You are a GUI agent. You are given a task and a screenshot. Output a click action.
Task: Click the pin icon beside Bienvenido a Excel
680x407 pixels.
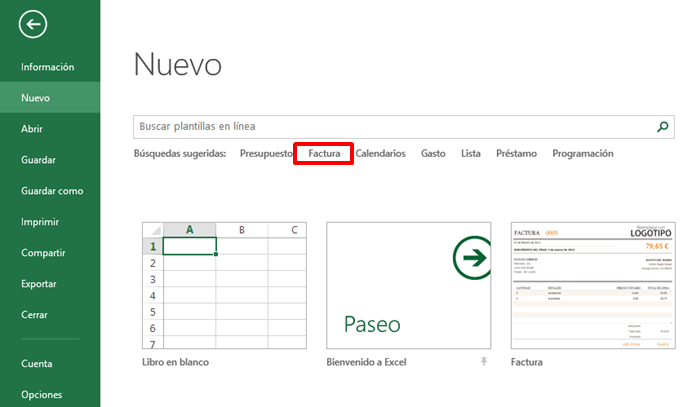(x=484, y=361)
